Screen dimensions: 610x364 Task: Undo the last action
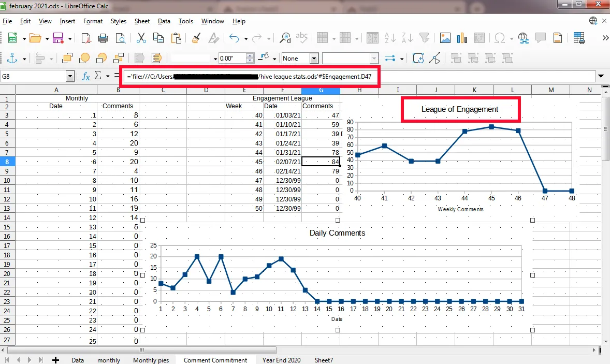point(234,38)
